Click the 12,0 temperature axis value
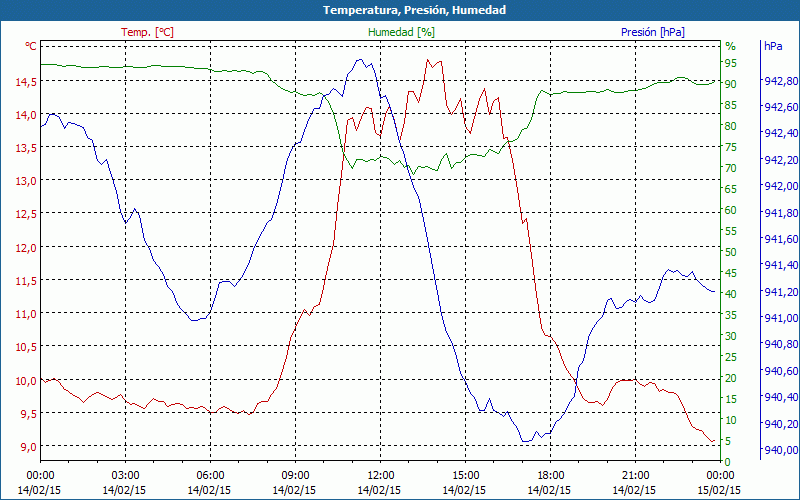This screenshot has height=500, width=800. [x=27, y=248]
